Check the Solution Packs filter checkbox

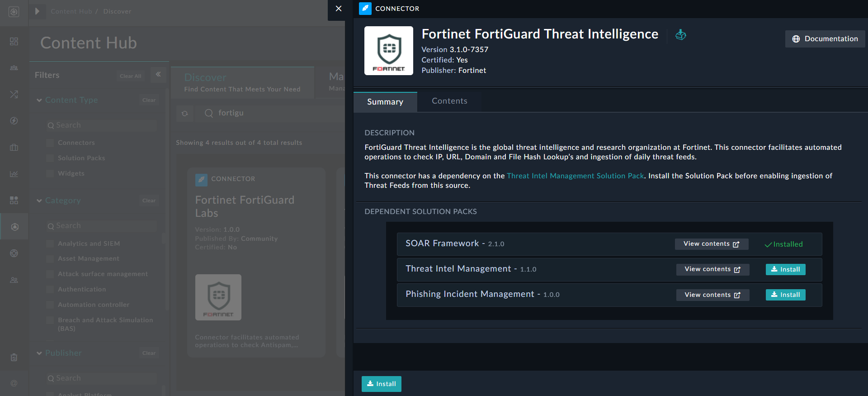coord(50,158)
